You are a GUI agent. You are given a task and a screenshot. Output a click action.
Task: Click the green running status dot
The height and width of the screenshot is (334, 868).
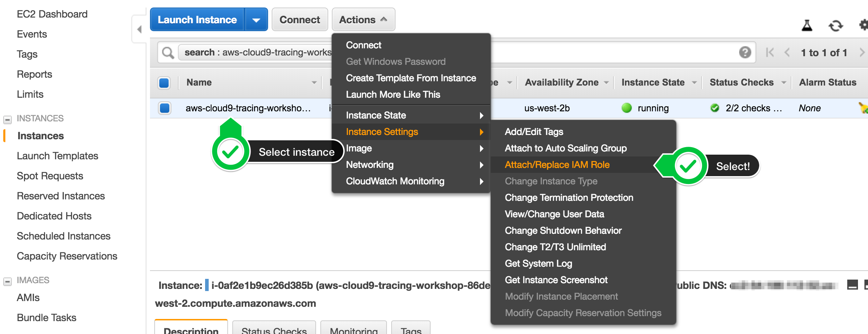pos(627,108)
